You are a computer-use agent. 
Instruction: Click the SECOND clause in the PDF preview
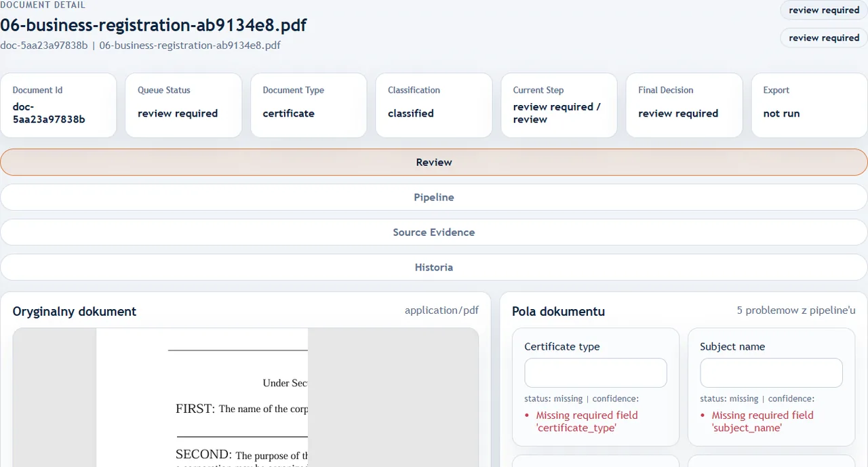pyautogui.click(x=241, y=455)
